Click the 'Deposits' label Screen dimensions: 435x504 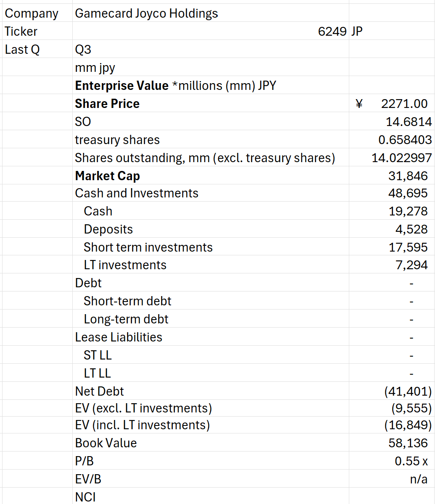tap(108, 229)
